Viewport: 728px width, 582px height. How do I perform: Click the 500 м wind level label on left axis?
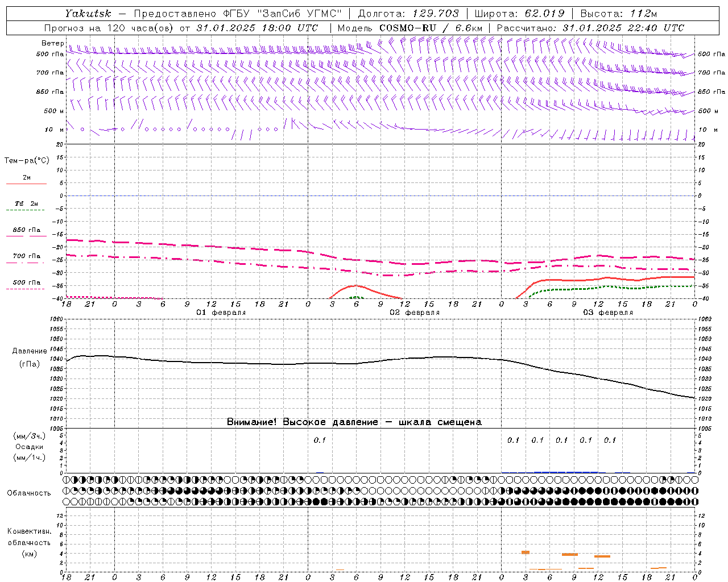tap(54, 111)
